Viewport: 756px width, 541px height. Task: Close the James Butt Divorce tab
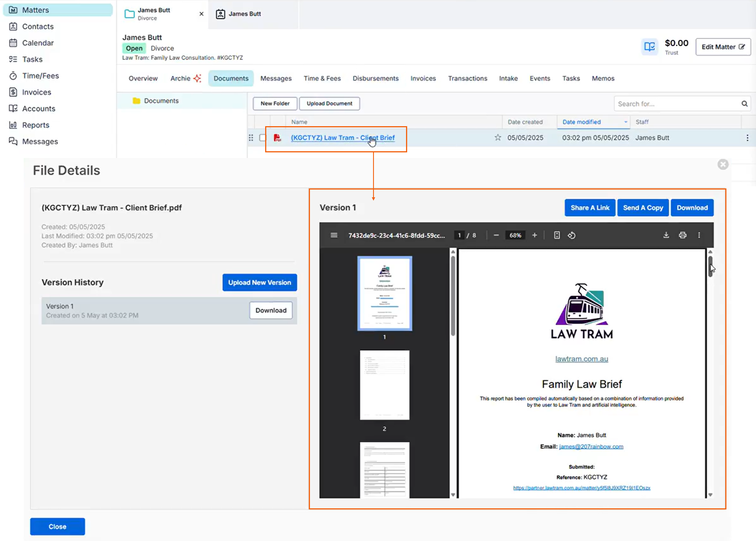pyautogui.click(x=201, y=14)
